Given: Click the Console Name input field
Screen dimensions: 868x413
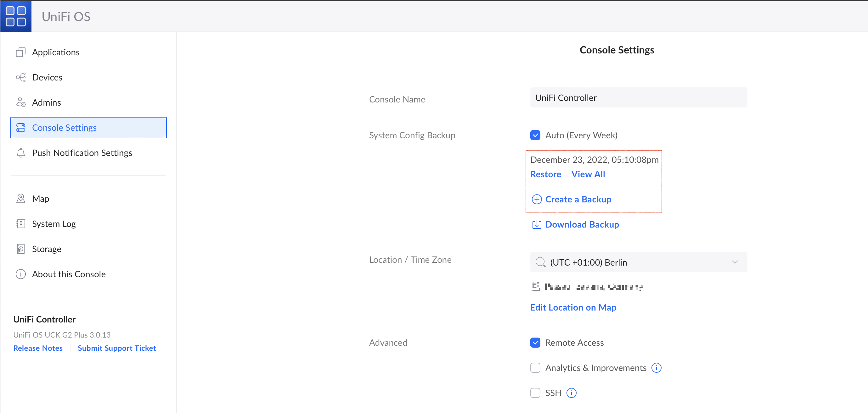Looking at the screenshot, I should coord(638,98).
